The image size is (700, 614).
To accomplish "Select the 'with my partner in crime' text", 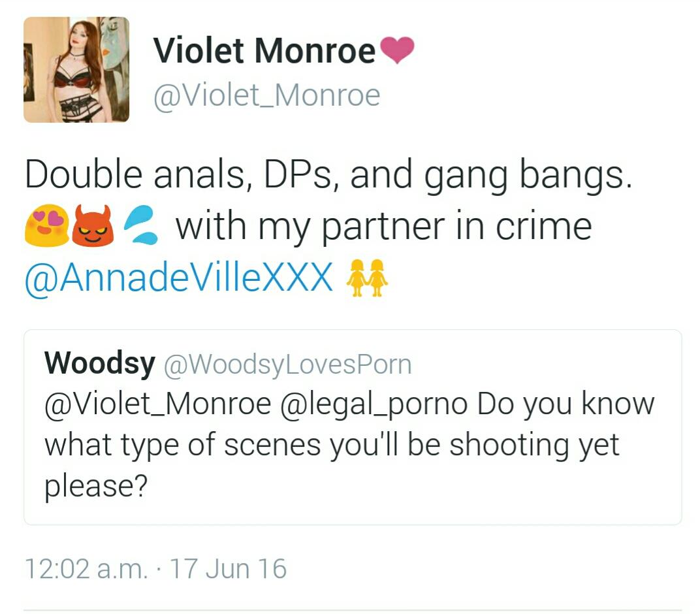I will click(x=383, y=227).
